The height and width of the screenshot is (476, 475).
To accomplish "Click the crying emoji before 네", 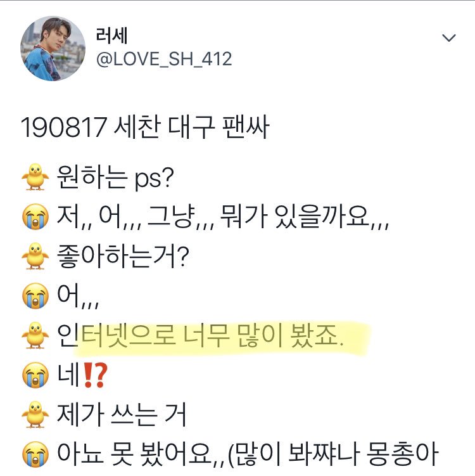I will pos(35,375).
